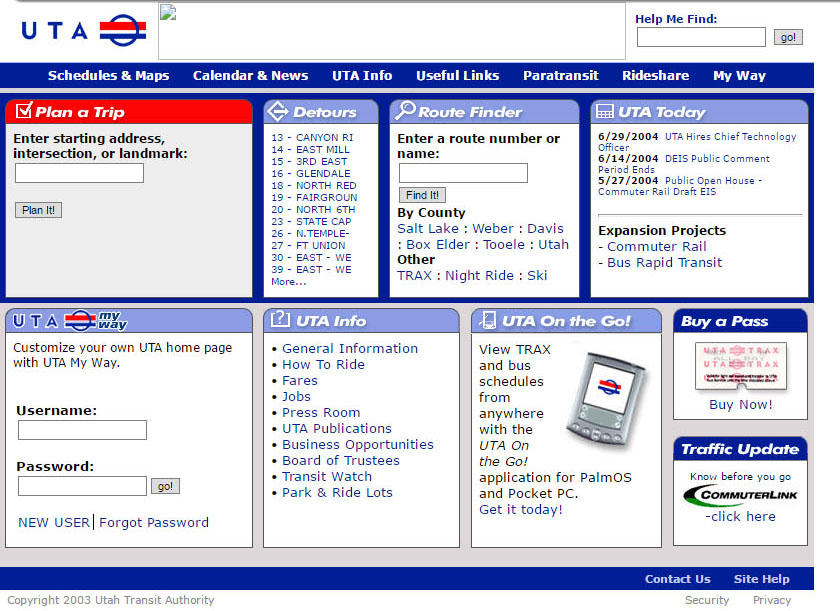This screenshot has width=840, height=611.
Task: Open the 27 - FT UNION detour
Action: click(308, 246)
